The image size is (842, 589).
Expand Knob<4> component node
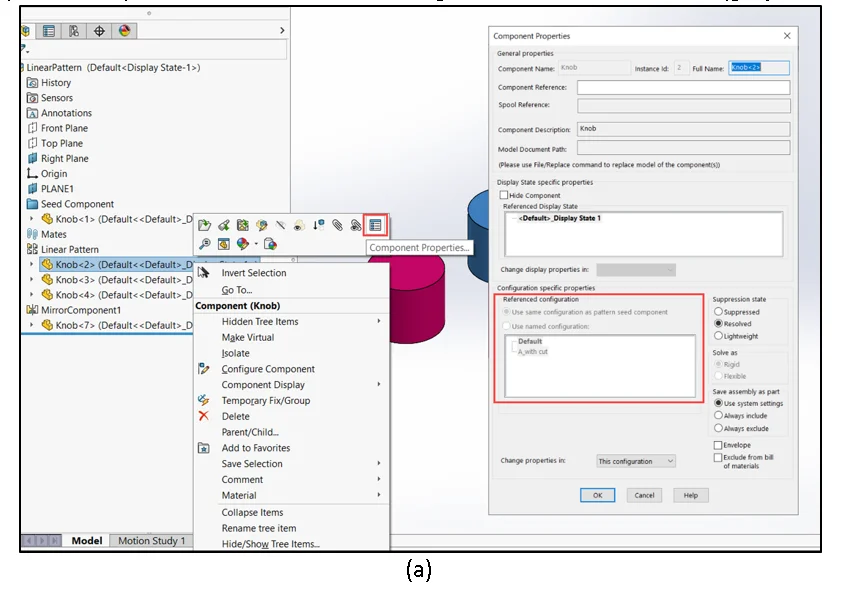(31, 295)
